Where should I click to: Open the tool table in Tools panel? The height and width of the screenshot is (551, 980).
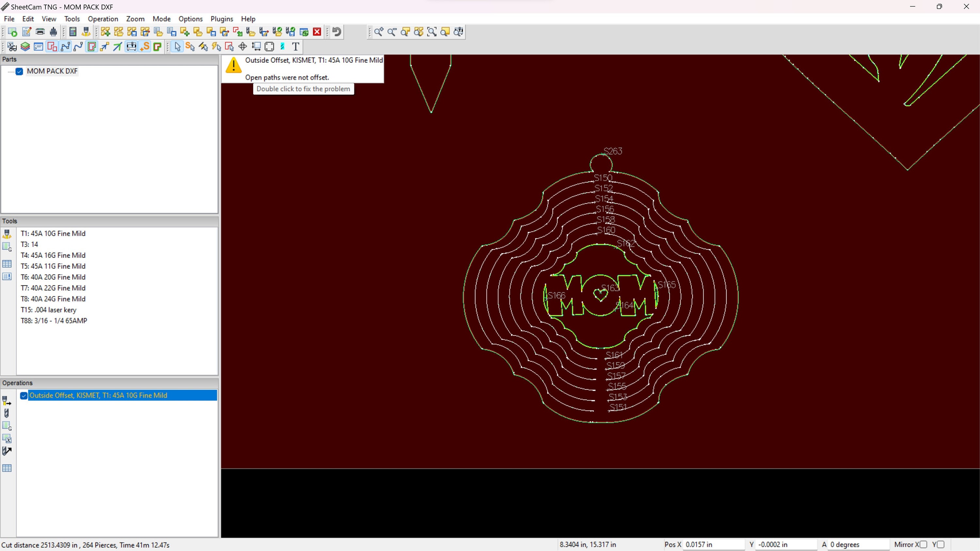7,263
